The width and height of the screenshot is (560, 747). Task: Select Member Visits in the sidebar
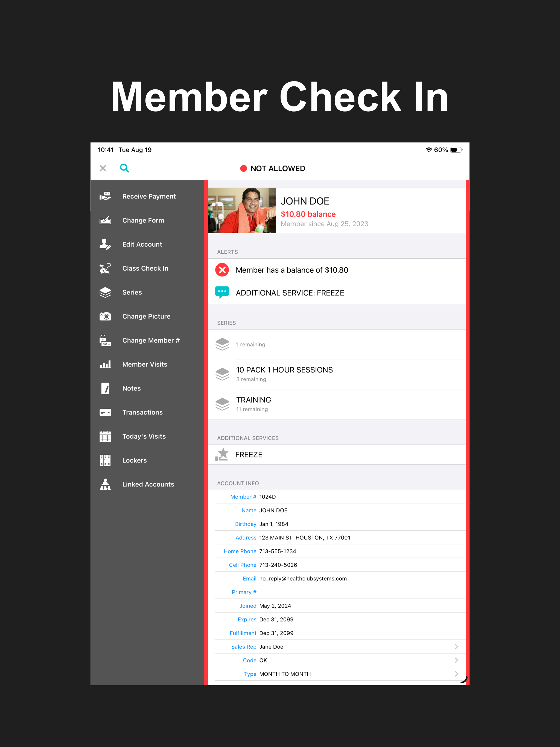click(147, 364)
